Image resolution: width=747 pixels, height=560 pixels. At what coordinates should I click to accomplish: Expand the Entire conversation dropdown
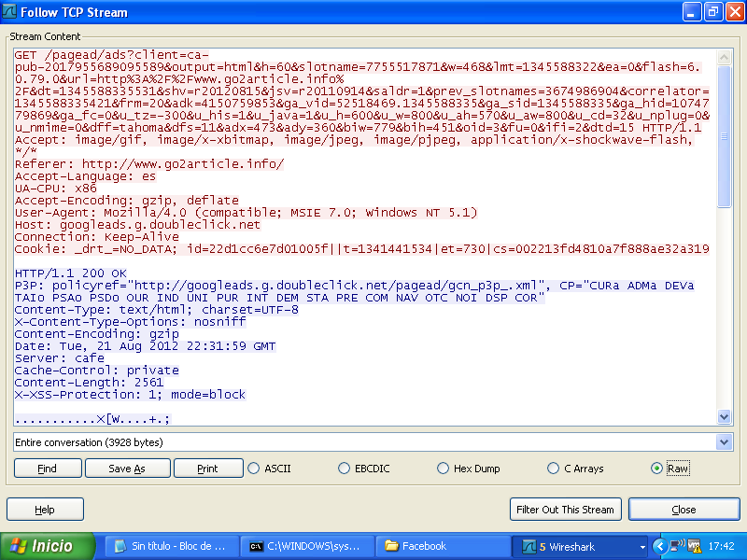click(x=724, y=441)
